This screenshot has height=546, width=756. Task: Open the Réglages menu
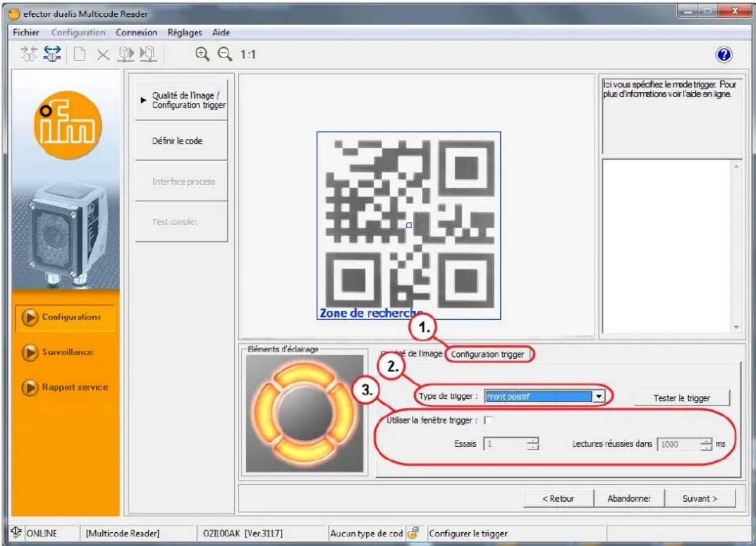(185, 32)
